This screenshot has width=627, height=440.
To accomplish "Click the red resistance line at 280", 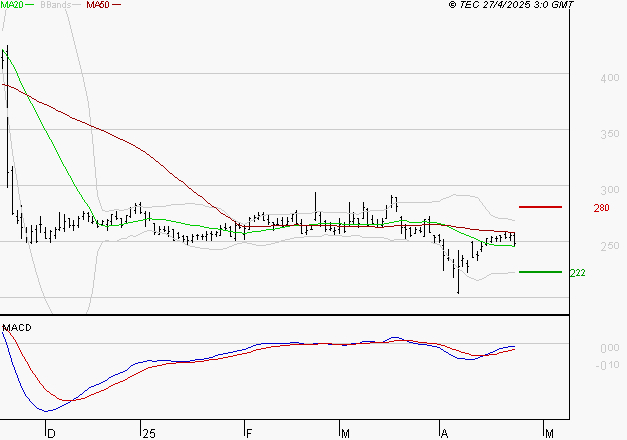I will [541, 207].
